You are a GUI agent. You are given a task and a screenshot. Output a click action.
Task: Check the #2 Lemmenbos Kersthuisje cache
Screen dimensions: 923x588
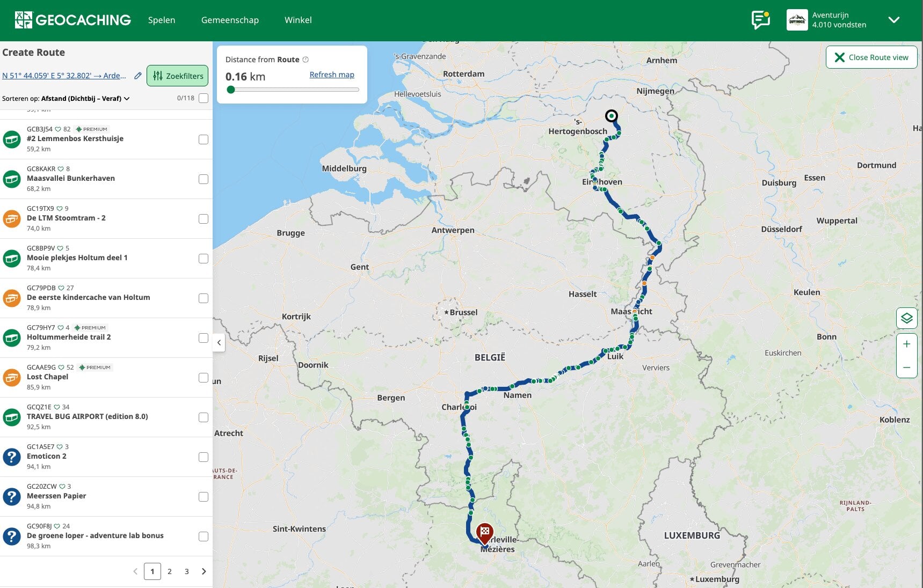coord(204,139)
